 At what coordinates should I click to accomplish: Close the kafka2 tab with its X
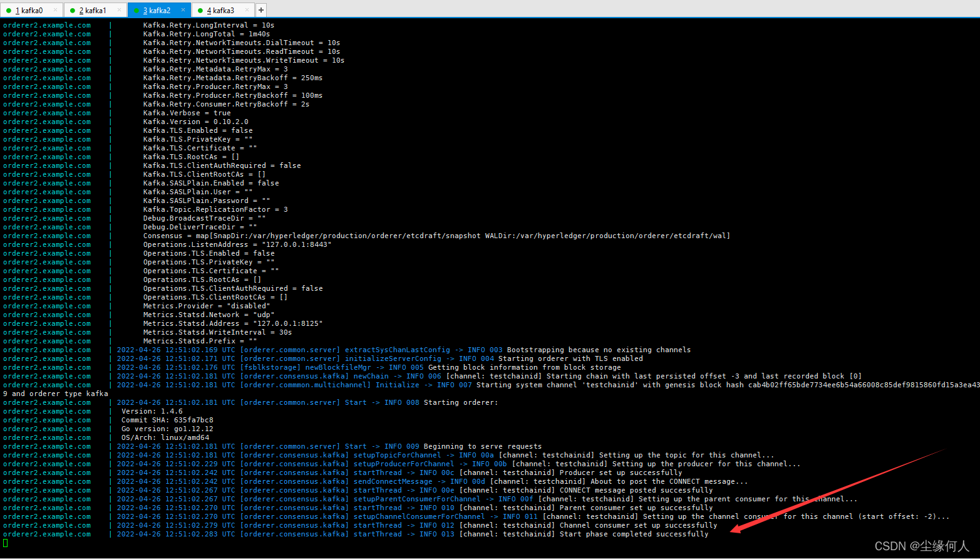click(183, 10)
